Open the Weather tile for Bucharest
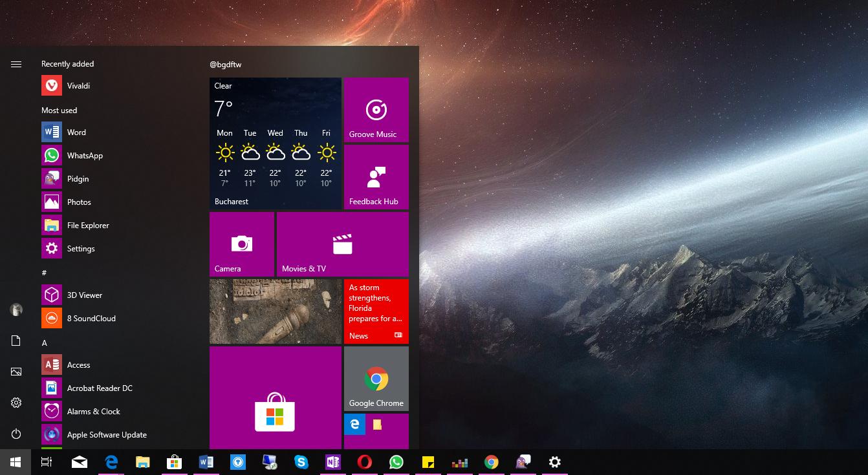The height and width of the screenshot is (475, 868). click(276, 143)
